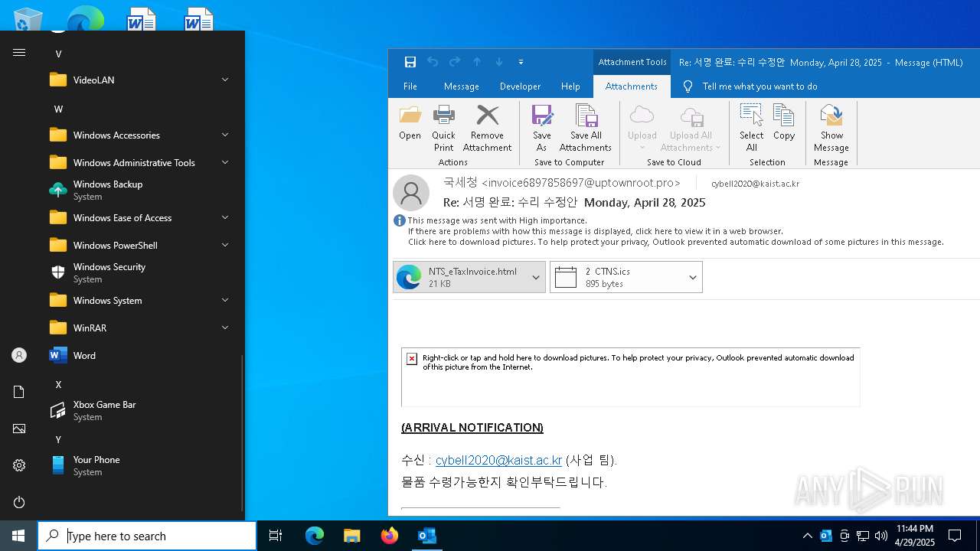This screenshot has width=980, height=551.
Task: Click the Upload cloud button
Action: pos(642,129)
